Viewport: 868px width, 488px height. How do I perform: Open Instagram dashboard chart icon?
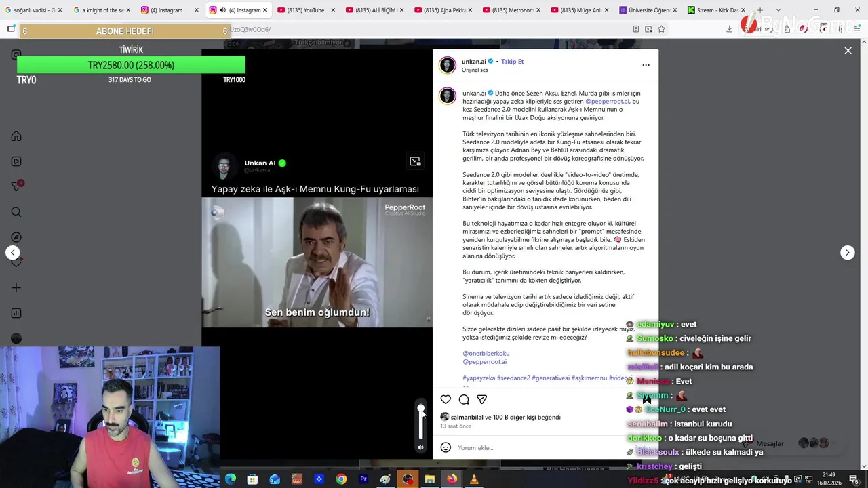point(16,313)
